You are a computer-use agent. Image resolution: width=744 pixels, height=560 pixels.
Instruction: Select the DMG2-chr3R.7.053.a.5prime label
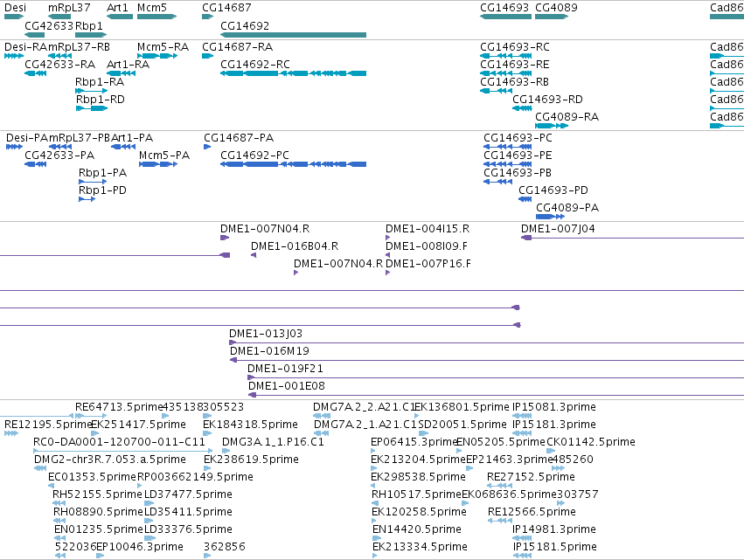pos(110,460)
